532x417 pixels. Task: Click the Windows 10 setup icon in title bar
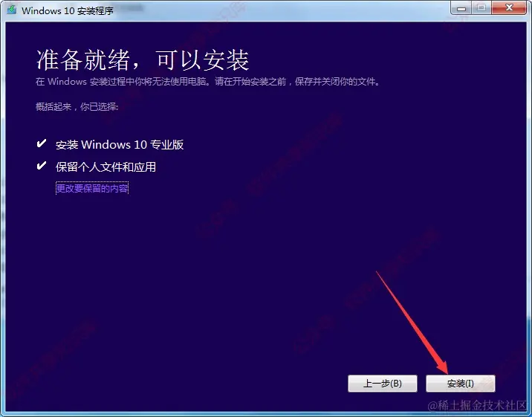pyautogui.click(x=12, y=10)
